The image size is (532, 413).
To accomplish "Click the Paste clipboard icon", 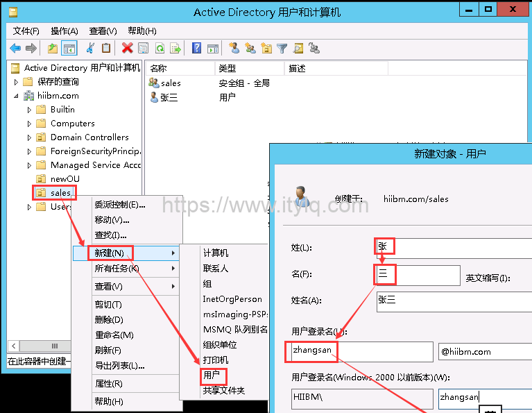I will (106, 48).
